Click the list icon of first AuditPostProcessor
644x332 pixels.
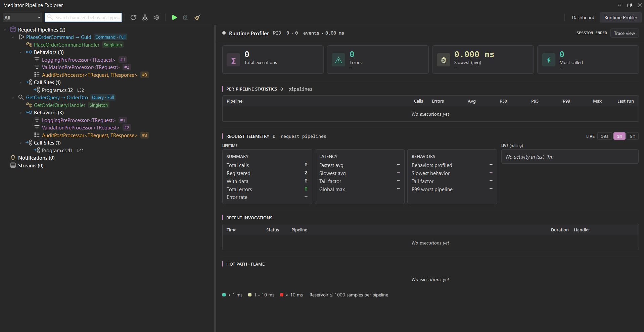(37, 75)
